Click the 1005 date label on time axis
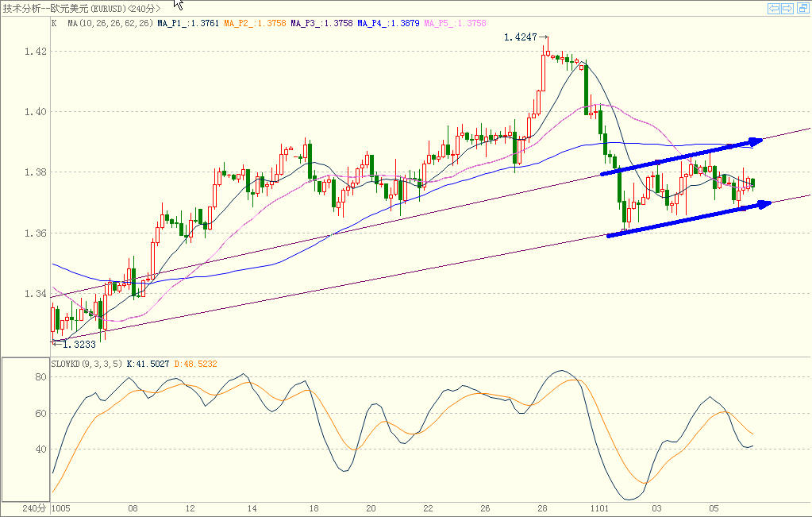Viewport: 812px width, 517px height. [61, 508]
